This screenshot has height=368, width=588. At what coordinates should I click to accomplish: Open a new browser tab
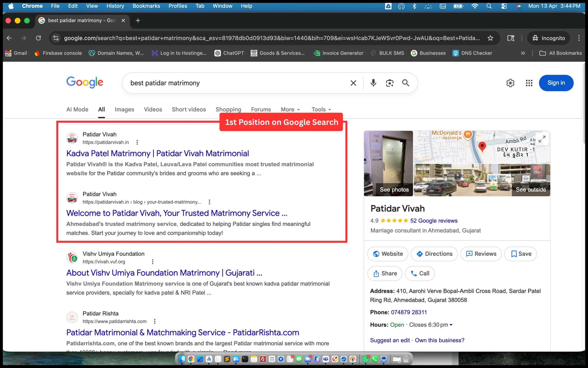[x=138, y=20]
